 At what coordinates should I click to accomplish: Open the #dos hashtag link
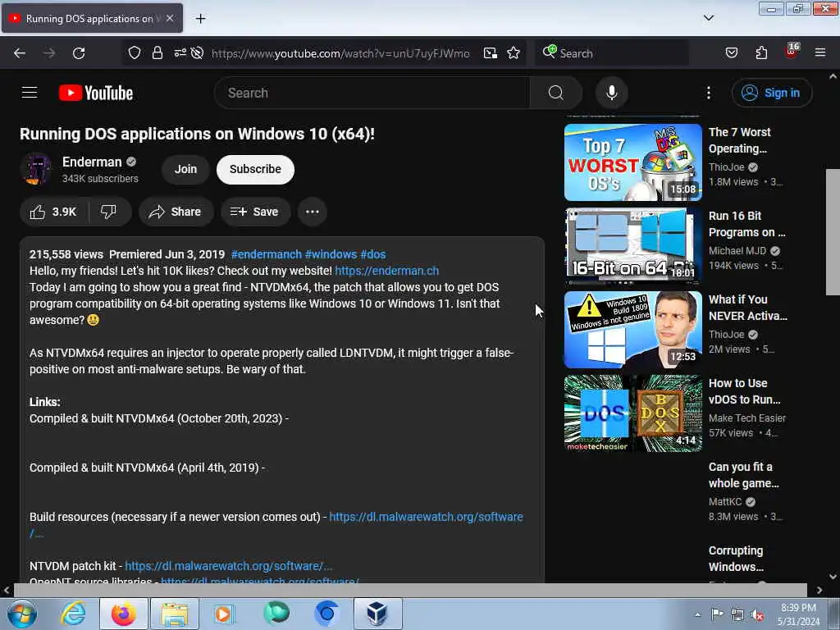pos(373,254)
